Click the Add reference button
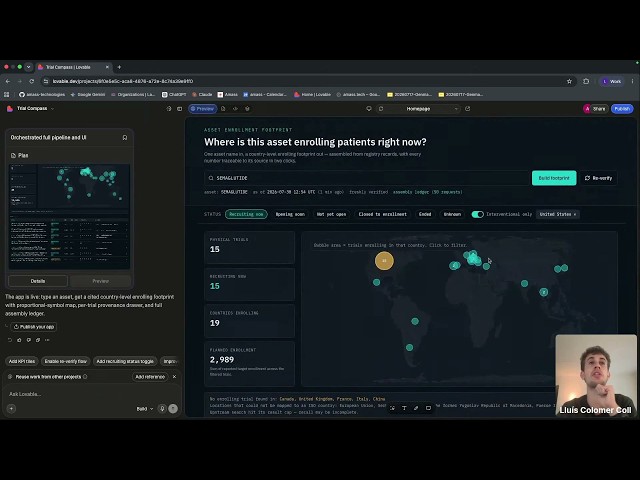The height and width of the screenshot is (480, 640). (x=150, y=377)
